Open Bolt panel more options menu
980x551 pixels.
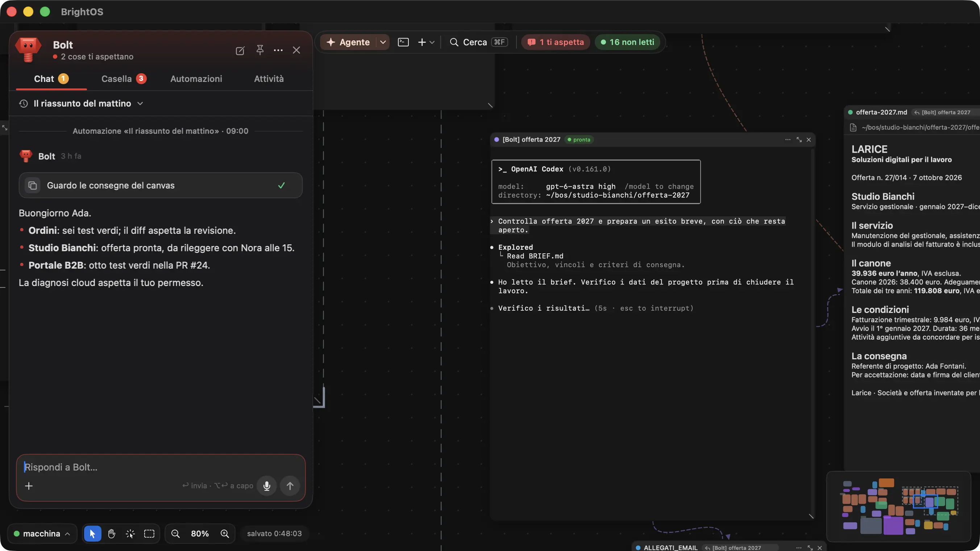click(x=278, y=50)
